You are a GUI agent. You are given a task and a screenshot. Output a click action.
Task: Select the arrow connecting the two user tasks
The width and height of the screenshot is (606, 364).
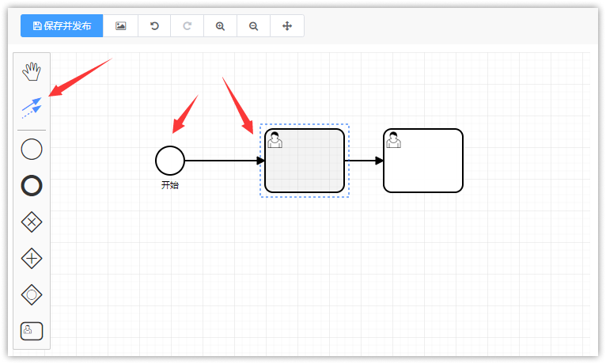pos(364,161)
